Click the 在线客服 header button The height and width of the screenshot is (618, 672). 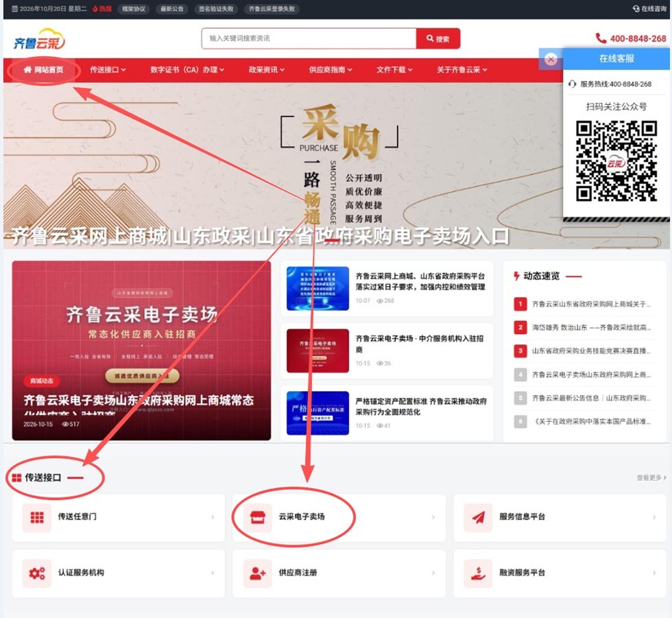[616, 59]
